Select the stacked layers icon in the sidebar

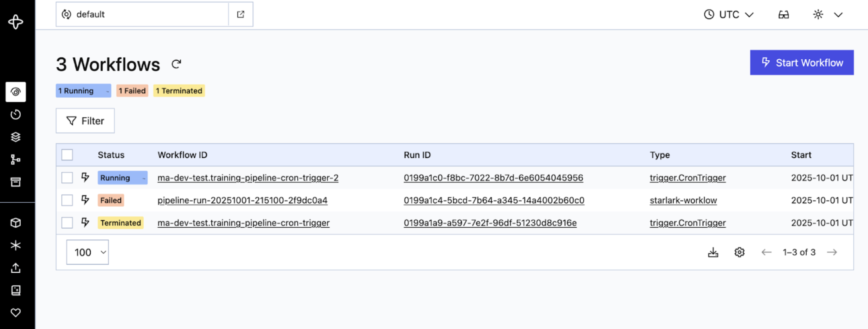pos(16,137)
